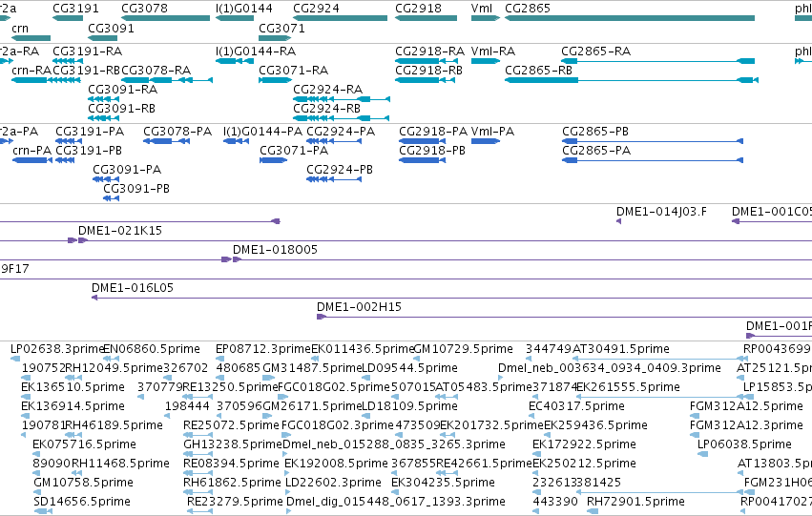Select protein CG3091-PB
This screenshot has height=516, width=812.
coord(136,189)
